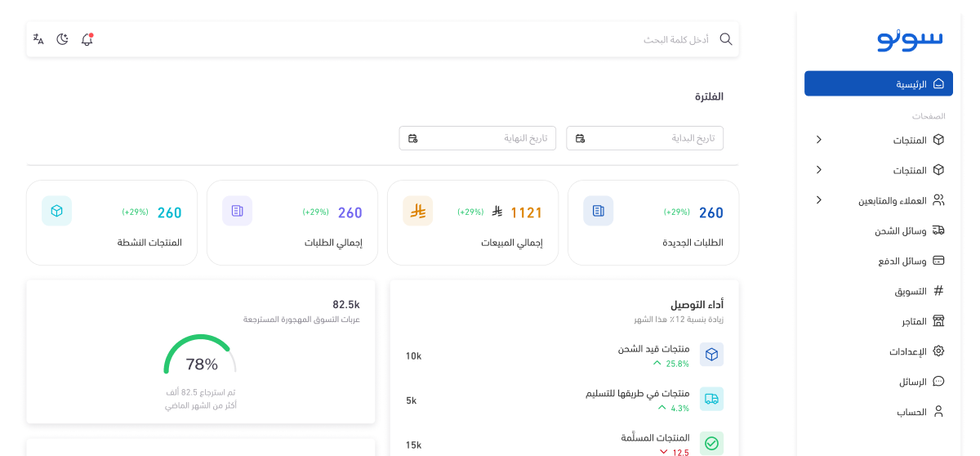Viewport: 980px width, 456px height.
Task: Expand the العملاء والمتابعين sidebar chevron
Action: 819,200
